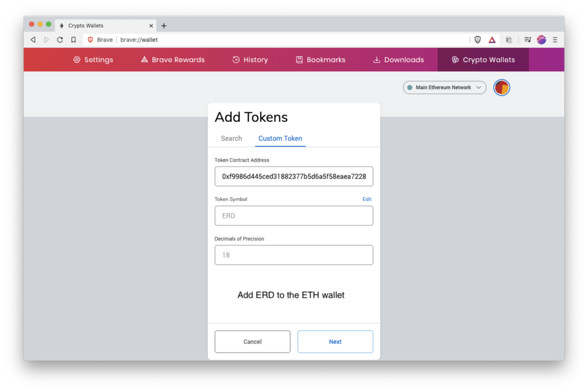Select the Custom Token tab
The width and height of the screenshot is (588, 392).
point(280,139)
